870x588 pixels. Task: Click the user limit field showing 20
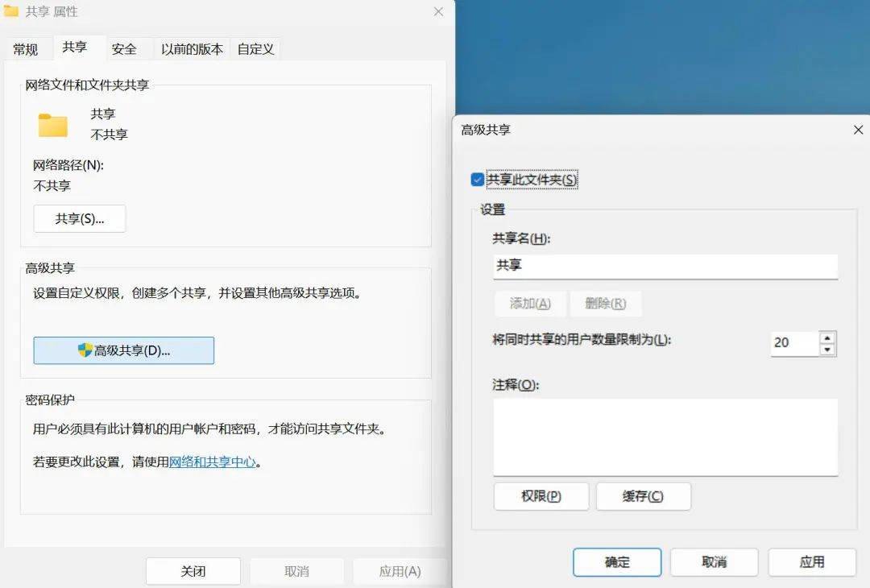pyautogui.click(x=794, y=343)
